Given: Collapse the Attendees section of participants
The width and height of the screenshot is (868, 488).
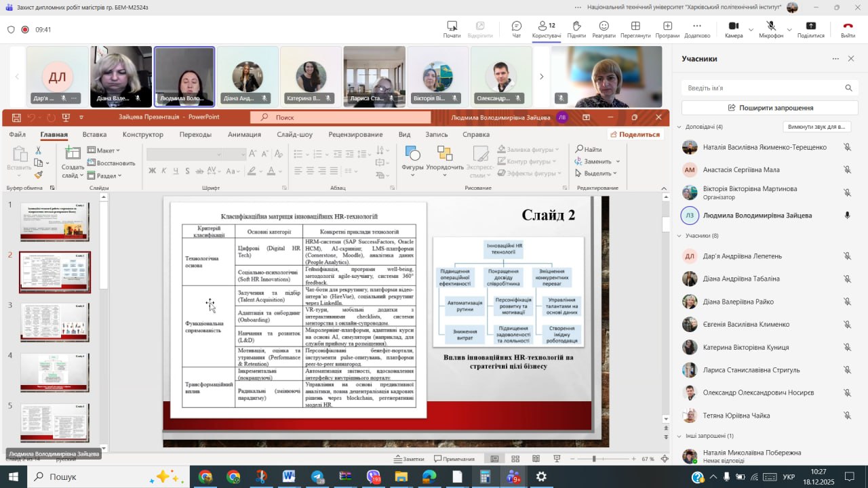Looking at the screenshot, I should pos(679,236).
